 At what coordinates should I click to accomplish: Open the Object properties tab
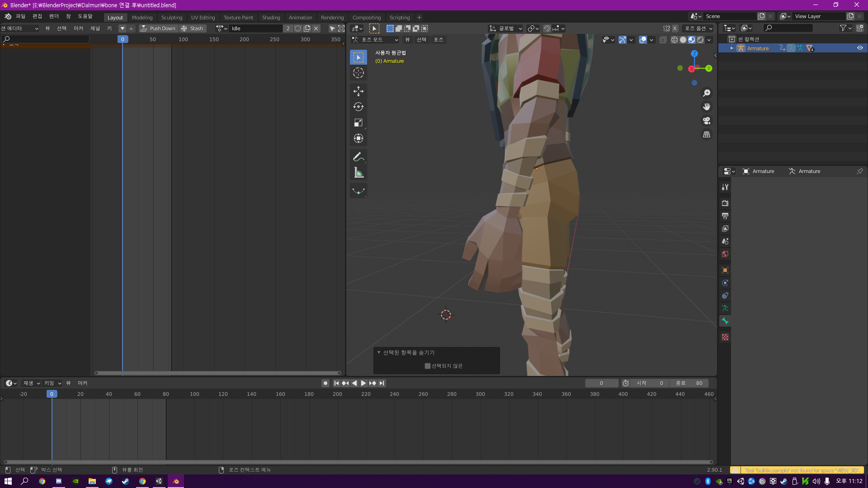point(725,270)
